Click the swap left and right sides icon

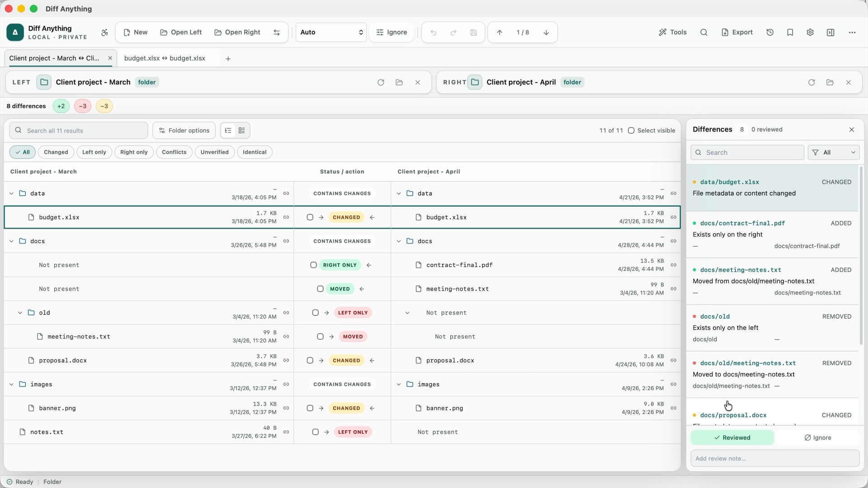tap(277, 33)
